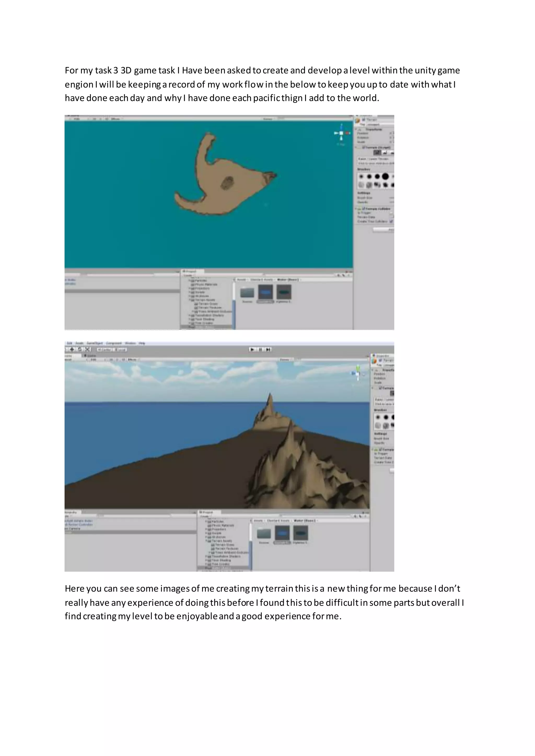Select the blue water asset thumbnail in lower project

coord(282,533)
